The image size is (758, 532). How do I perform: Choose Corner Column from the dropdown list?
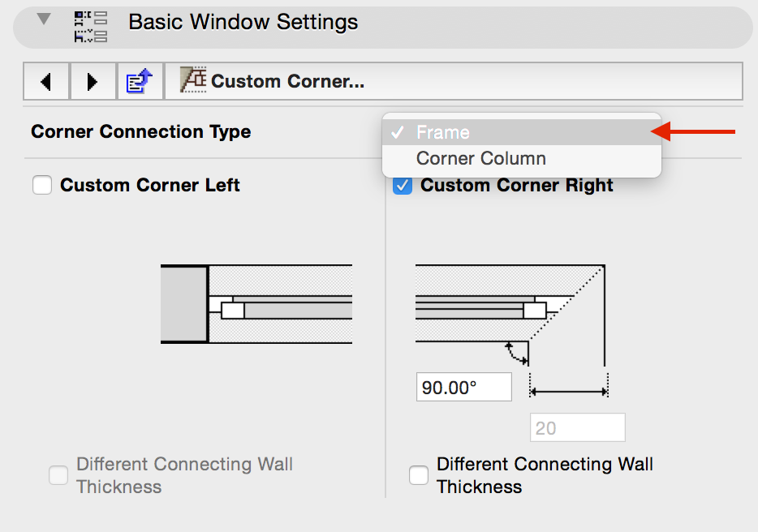coord(480,159)
